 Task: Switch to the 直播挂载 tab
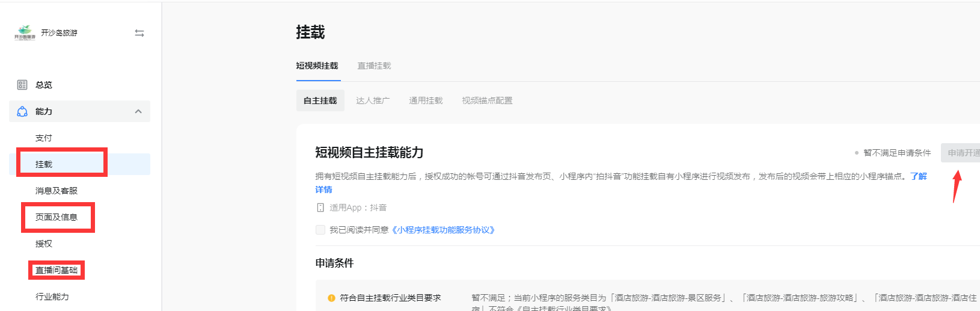(x=374, y=66)
